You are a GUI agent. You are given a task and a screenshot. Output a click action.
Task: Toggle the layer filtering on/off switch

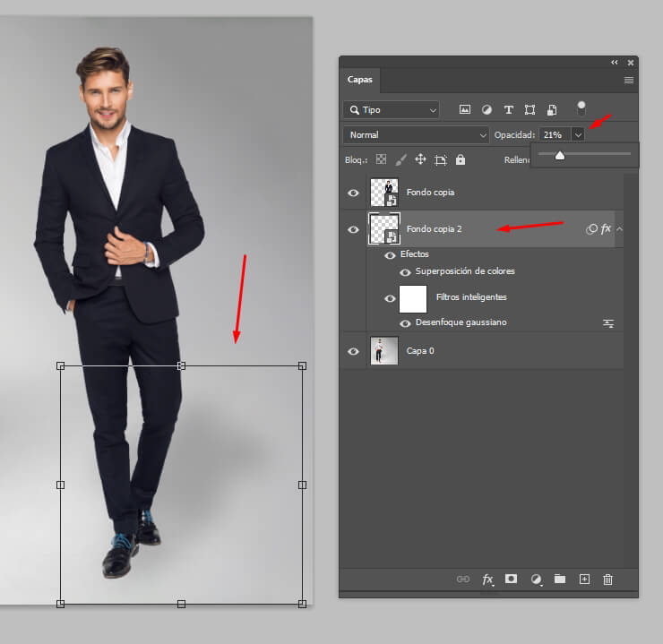[x=581, y=108]
